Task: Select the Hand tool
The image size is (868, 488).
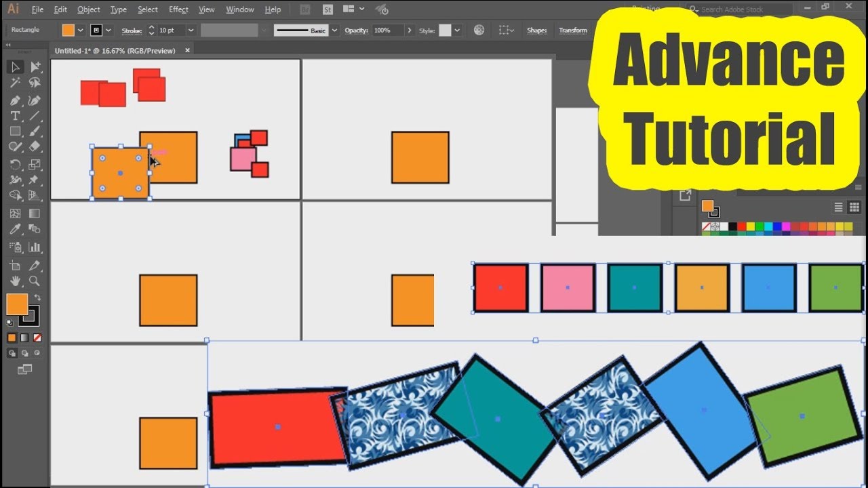Action: point(15,281)
